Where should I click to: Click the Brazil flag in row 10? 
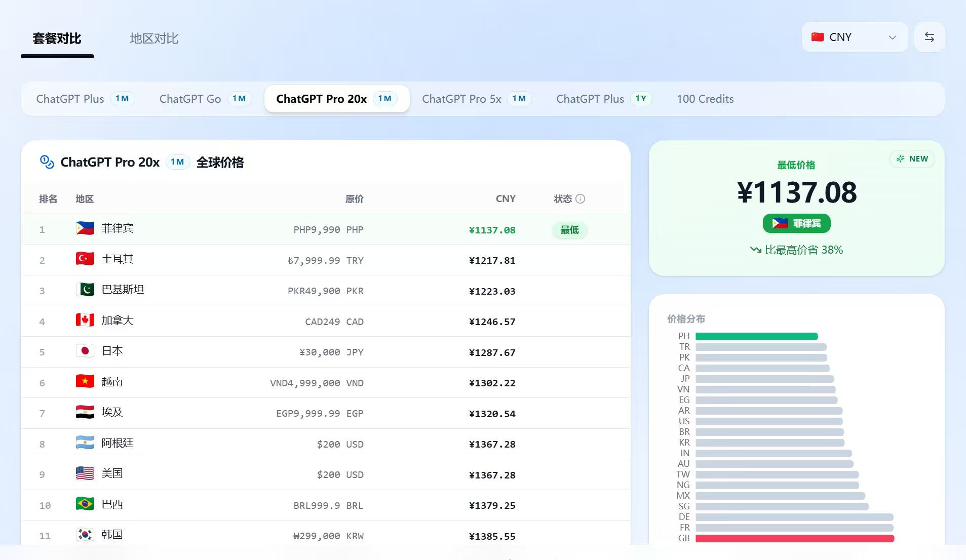(x=85, y=504)
